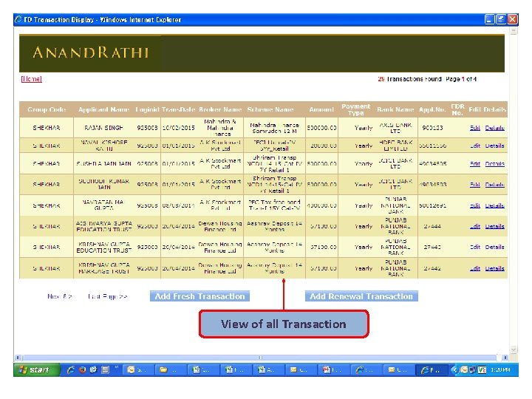532x399 pixels.
Task: Click the Scheme Name column header
Action: (x=270, y=109)
